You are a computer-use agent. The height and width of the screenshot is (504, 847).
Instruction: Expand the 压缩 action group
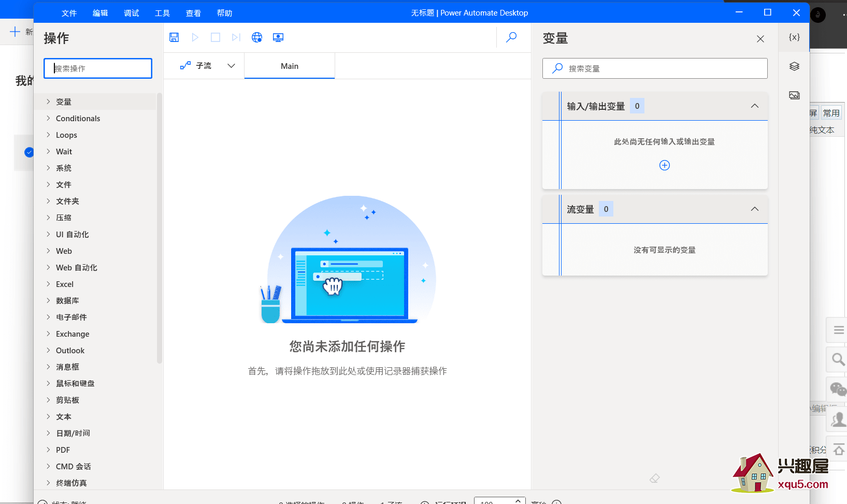pos(48,218)
